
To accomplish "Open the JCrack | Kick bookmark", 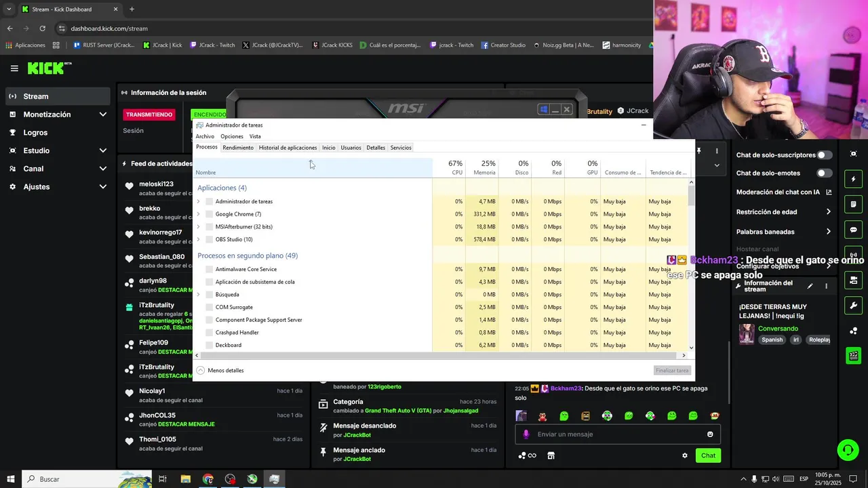I will (163, 45).
